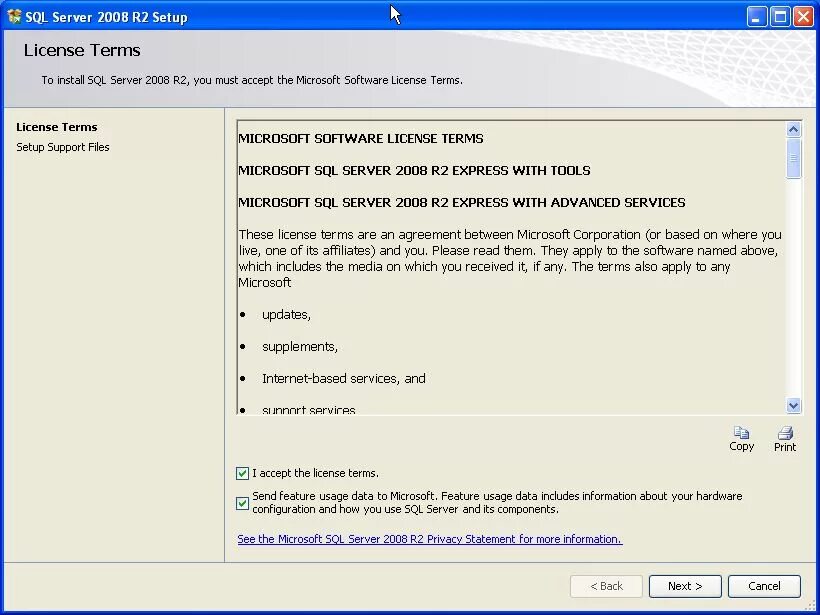This screenshot has height=615, width=820.
Task: Maximize the SQL Server Setup window
Action: 780,17
